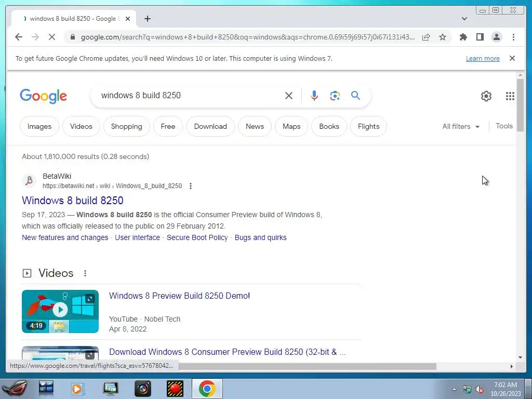Click the page scroll down arrow

(x=520, y=357)
